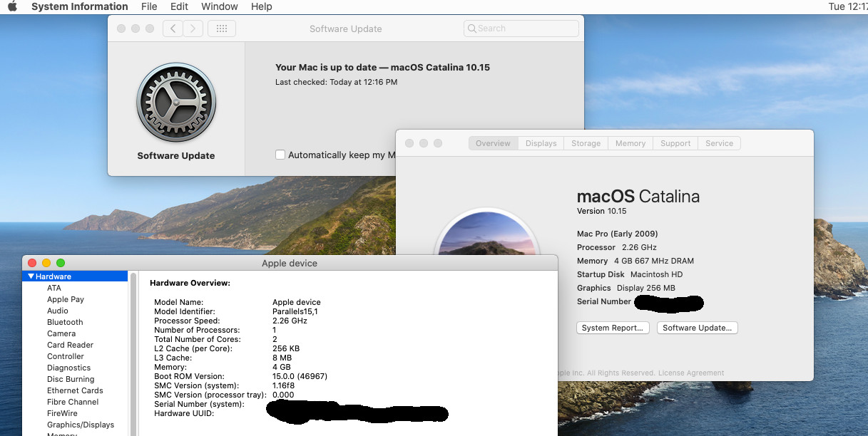Minimize the Apple device window
Viewport: 868px width, 436px height.
[46, 263]
